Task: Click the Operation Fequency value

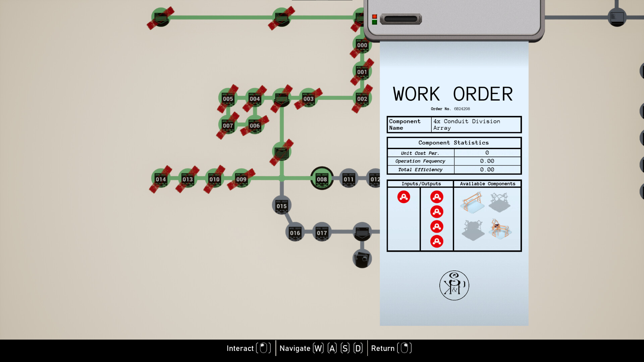Action: click(x=487, y=161)
